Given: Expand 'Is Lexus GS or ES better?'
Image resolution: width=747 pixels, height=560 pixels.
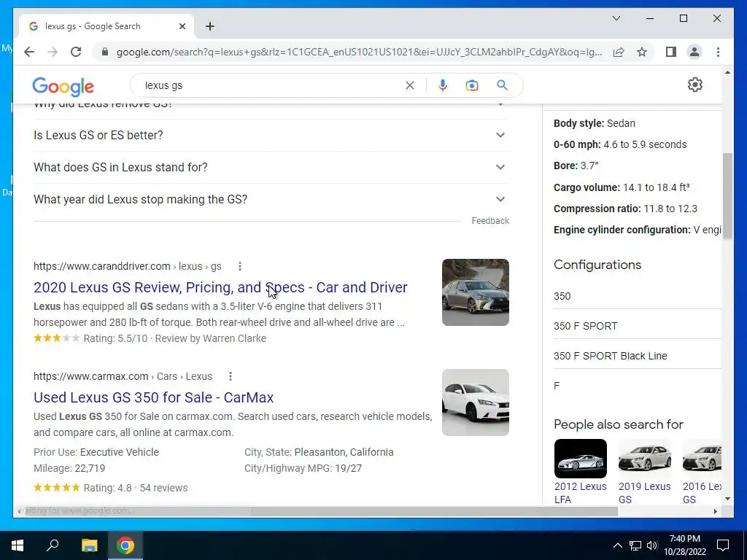Looking at the screenshot, I should (x=271, y=135).
